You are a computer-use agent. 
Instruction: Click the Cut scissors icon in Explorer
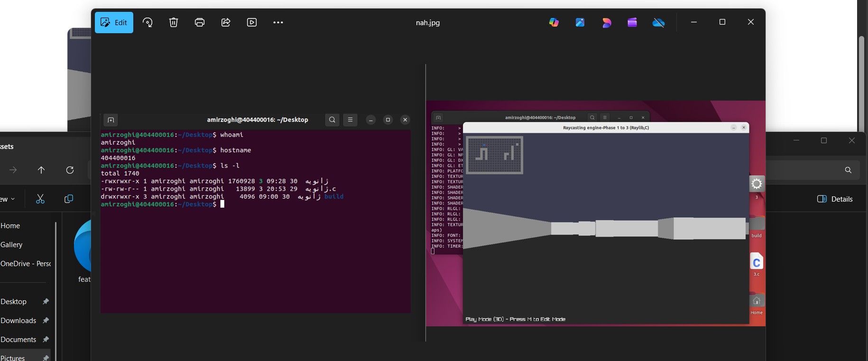click(40, 199)
